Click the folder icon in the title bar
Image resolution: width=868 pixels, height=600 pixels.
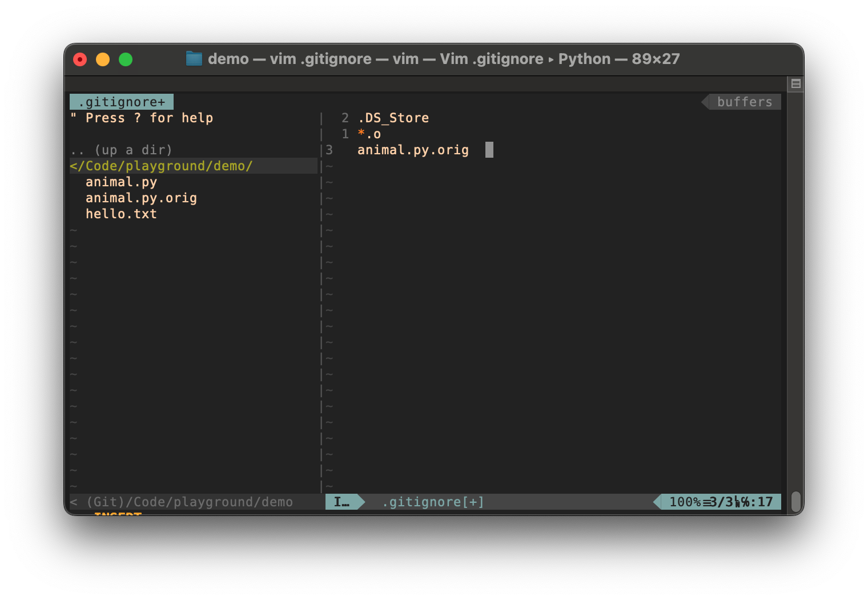click(x=194, y=58)
